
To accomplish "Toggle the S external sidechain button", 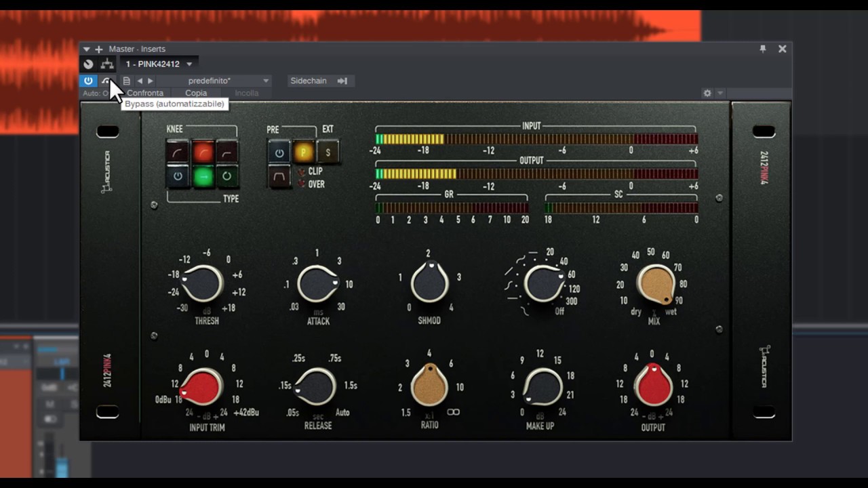I will 328,152.
